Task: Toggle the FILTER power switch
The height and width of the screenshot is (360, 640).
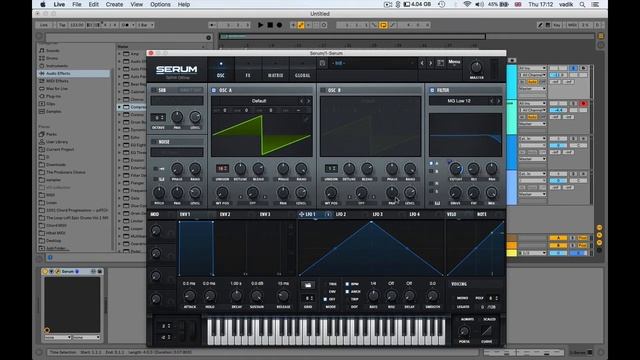Action: point(432,90)
